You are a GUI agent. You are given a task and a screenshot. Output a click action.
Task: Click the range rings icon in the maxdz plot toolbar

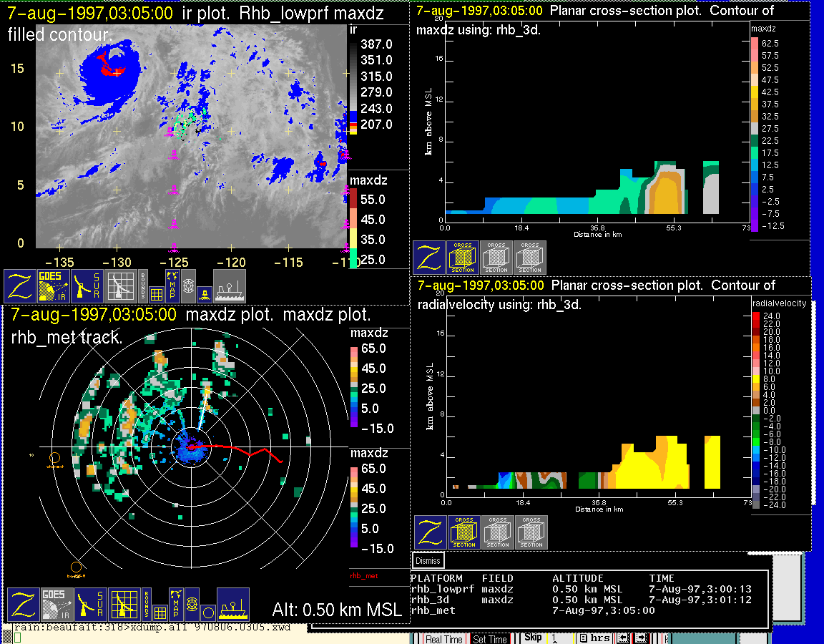[191, 605]
